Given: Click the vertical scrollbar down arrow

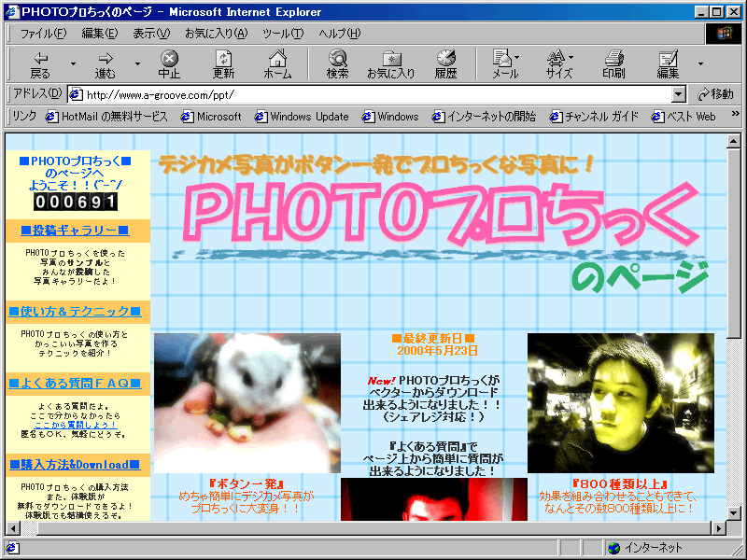Looking at the screenshot, I should [x=734, y=513].
